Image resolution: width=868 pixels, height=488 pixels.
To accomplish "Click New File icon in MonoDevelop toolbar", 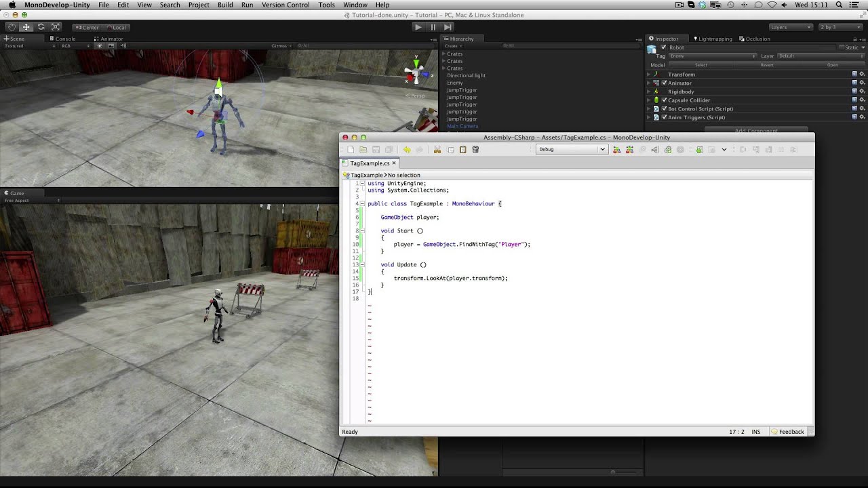I will pos(351,150).
